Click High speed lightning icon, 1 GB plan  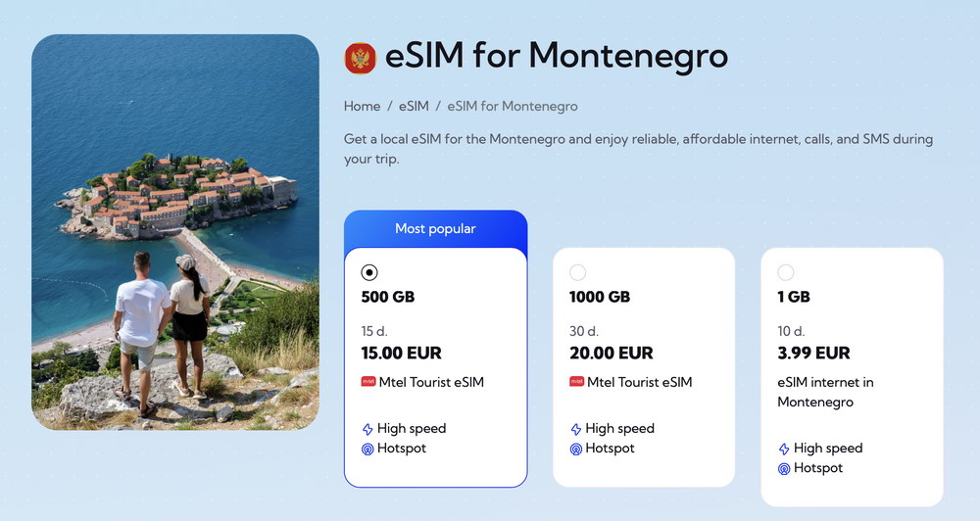pyautogui.click(x=784, y=449)
